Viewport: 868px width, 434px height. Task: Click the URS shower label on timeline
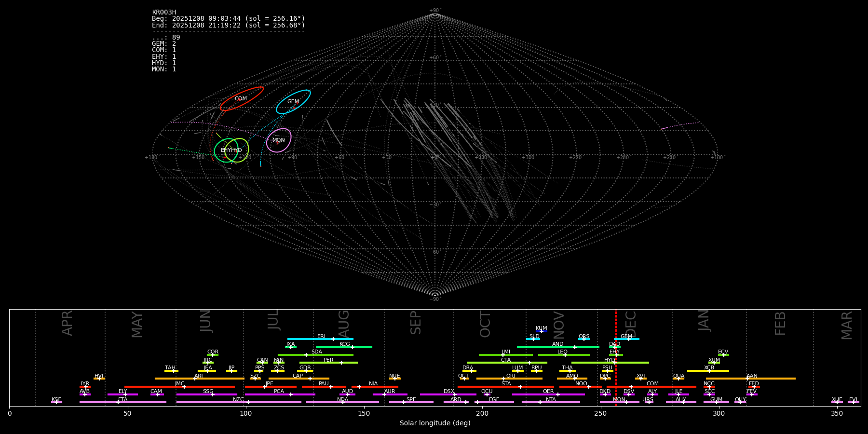[x=648, y=400]
